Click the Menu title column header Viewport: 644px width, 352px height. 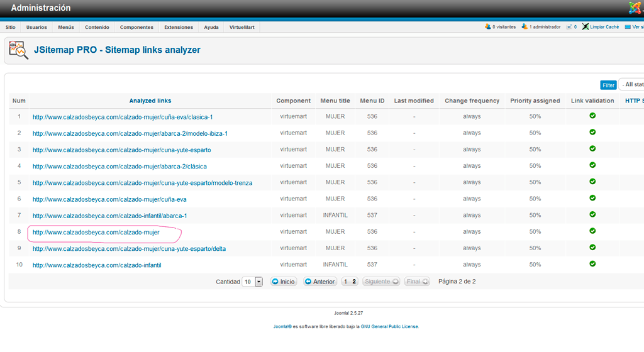click(x=335, y=101)
